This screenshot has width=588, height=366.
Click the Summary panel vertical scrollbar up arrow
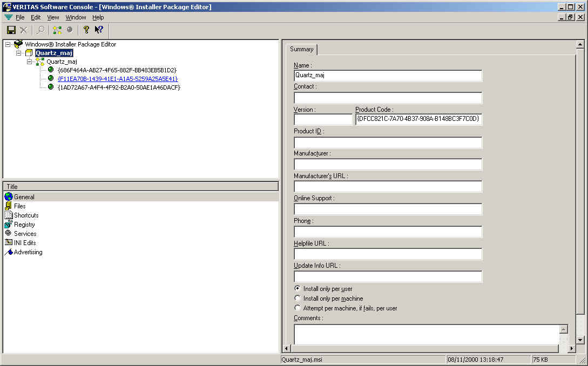[x=580, y=45]
